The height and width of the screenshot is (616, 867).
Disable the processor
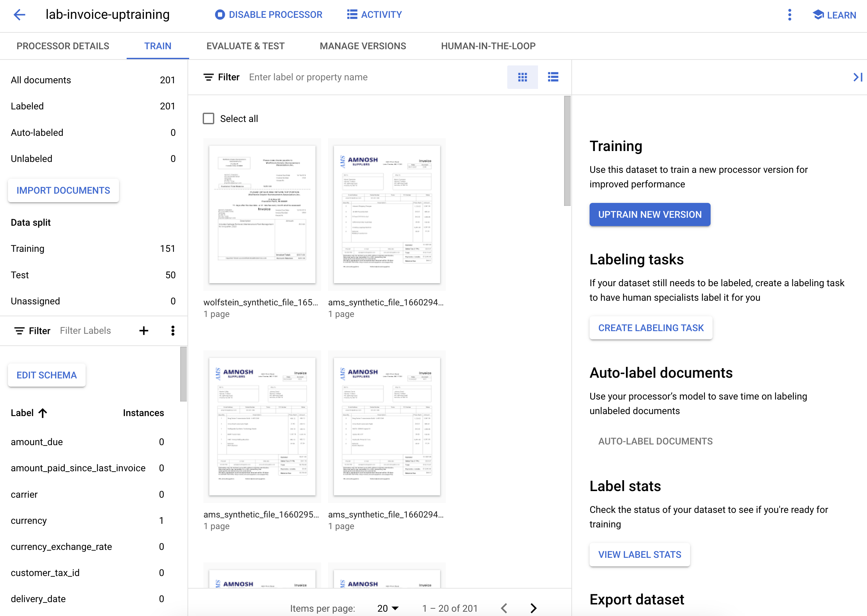pyautogui.click(x=268, y=15)
